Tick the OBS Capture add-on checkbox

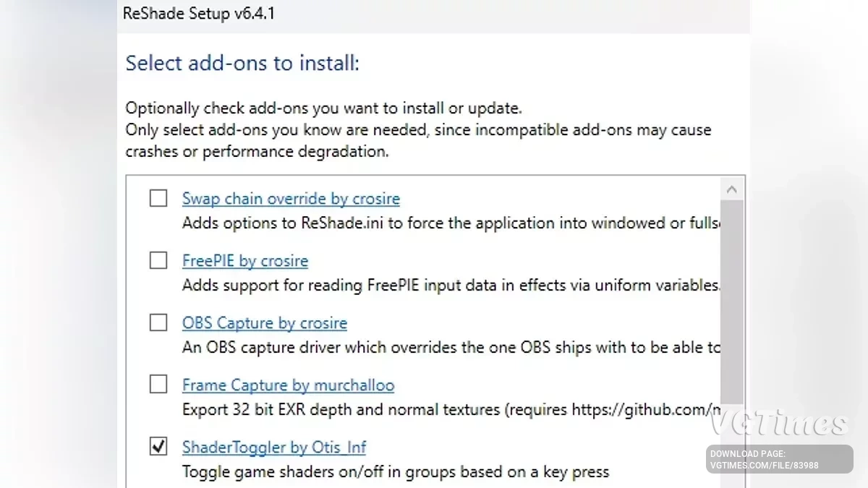[x=158, y=322]
